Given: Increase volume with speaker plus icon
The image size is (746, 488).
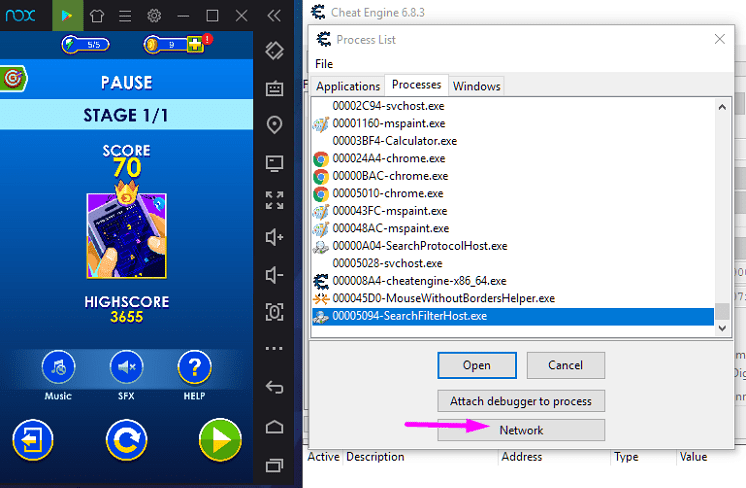Looking at the screenshot, I should point(275,237).
